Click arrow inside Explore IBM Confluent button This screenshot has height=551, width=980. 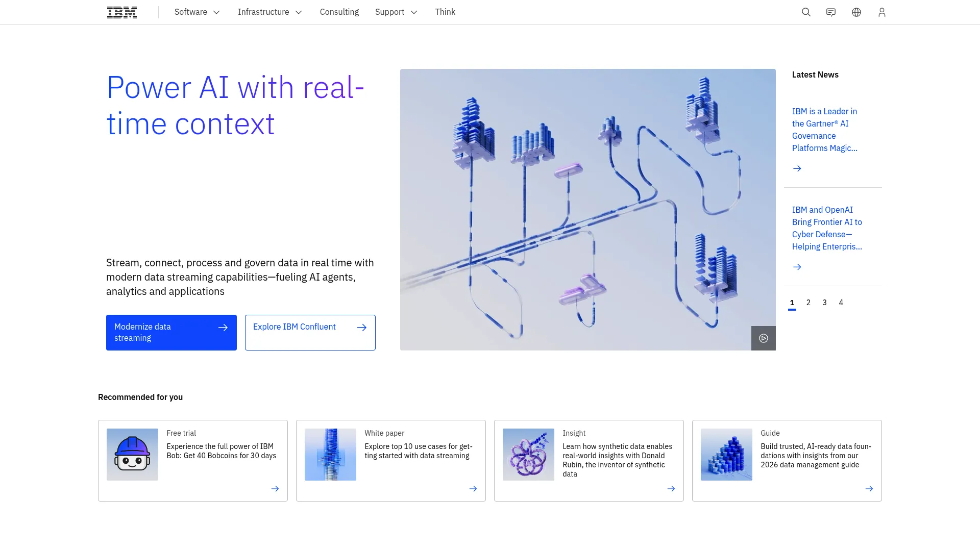tap(362, 328)
